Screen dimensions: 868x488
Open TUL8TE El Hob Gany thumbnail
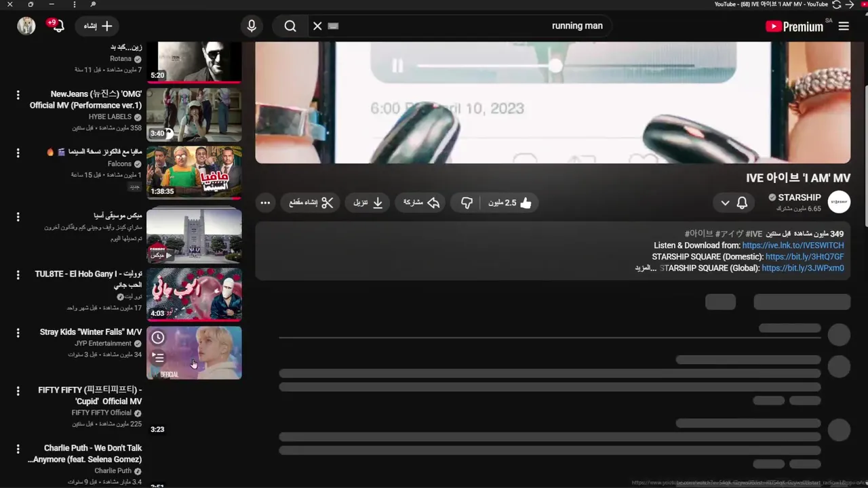tap(194, 293)
